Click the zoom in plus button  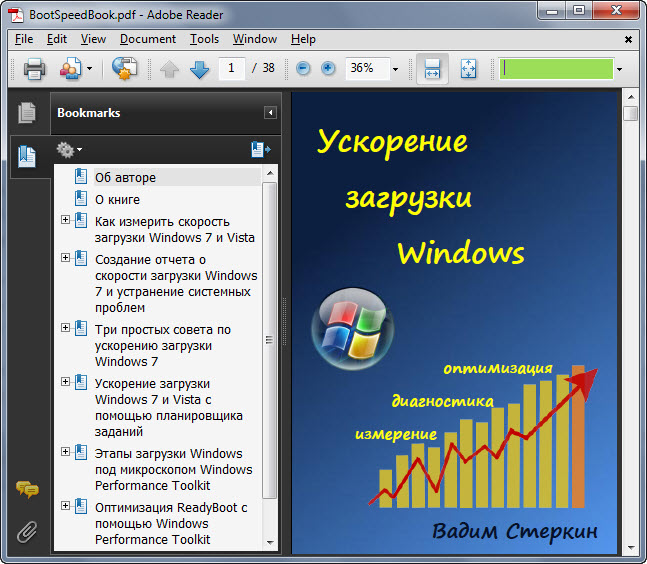(x=328, y=68)
